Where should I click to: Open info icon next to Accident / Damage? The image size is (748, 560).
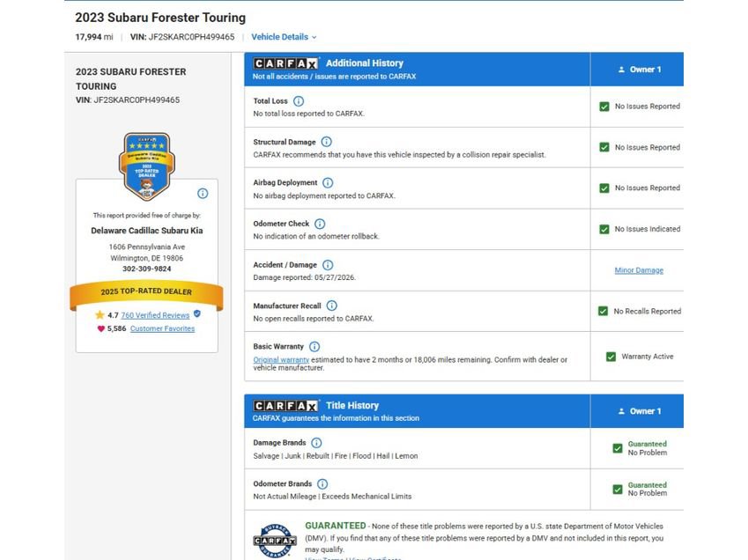(328, 264)
